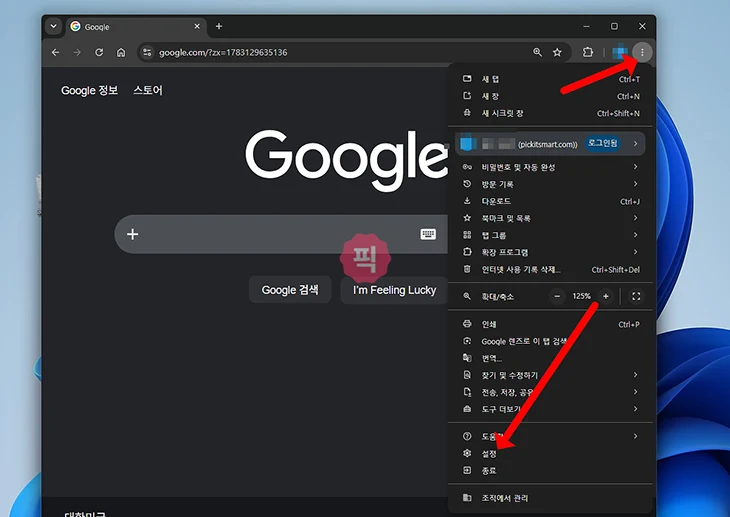
Task: Click the trash icon for 기록 삭제
Action: point(467,269)
